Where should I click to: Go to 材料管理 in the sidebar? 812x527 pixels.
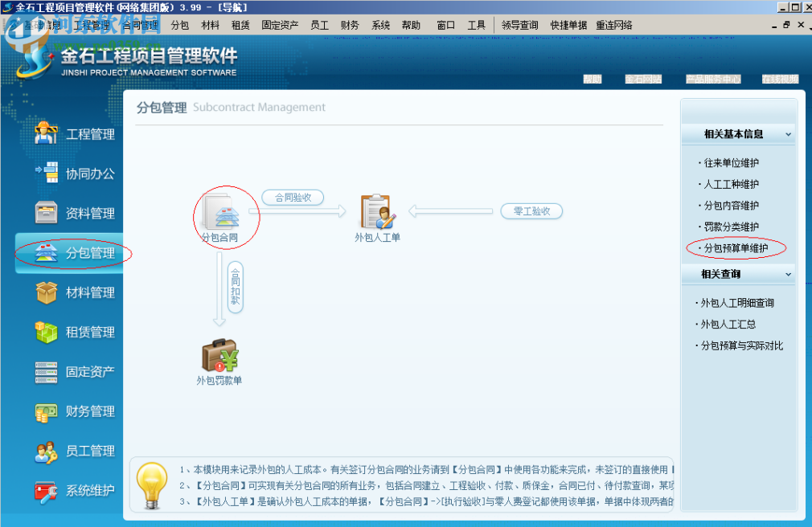click(x=75, y=292)
